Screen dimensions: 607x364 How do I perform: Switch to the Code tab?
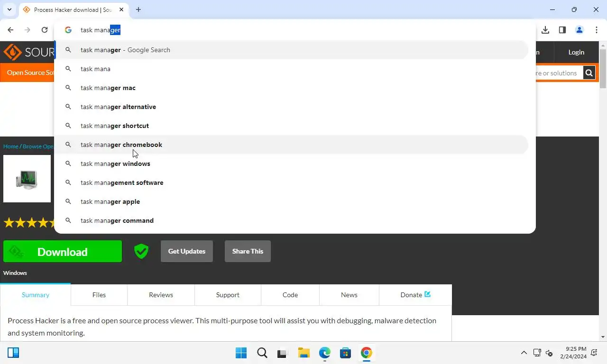coord(290,295)
